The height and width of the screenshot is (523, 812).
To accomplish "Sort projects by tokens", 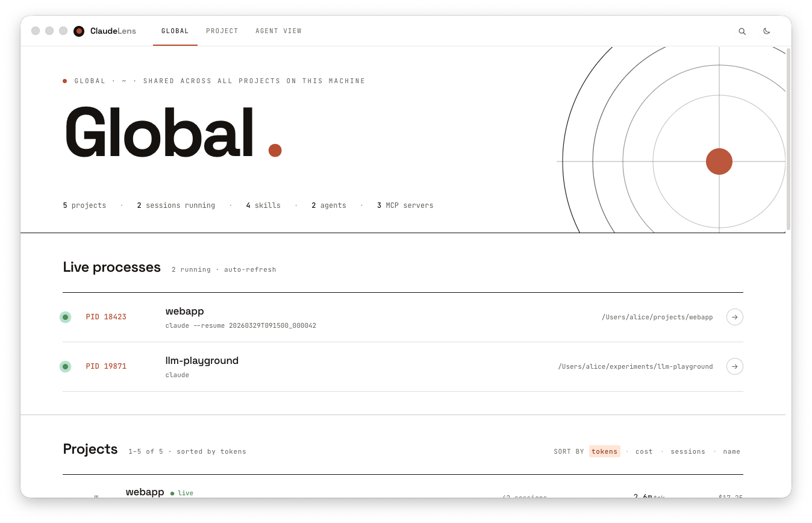I will tap(605, 451).
